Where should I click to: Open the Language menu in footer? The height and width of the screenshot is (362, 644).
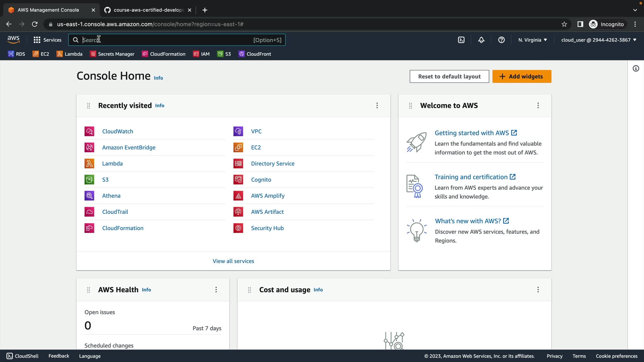point(90,356)
